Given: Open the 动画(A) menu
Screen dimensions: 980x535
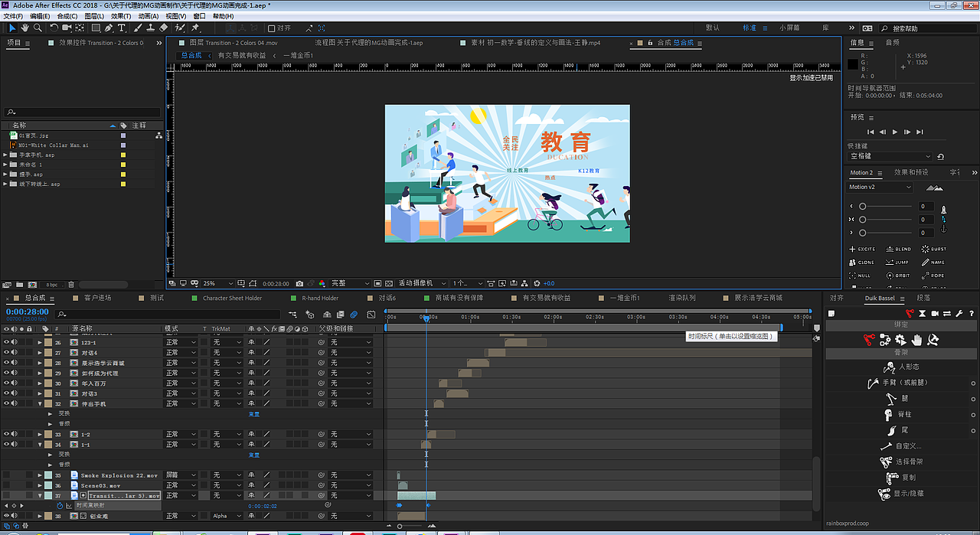Looking at the screenshot, I should pos(149,16).
